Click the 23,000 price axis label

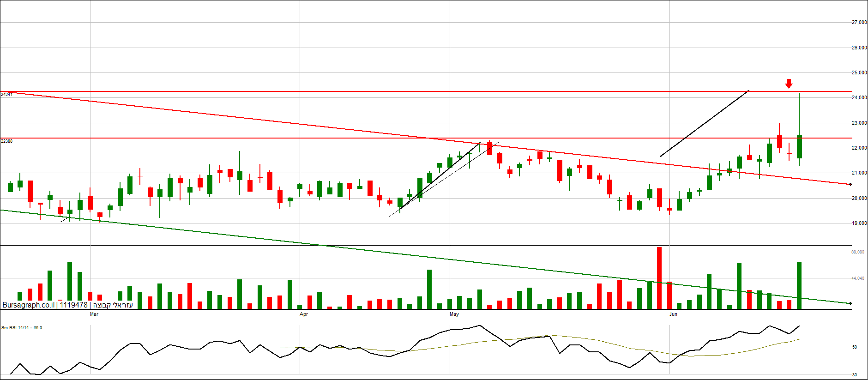click(x=859, y=123)
